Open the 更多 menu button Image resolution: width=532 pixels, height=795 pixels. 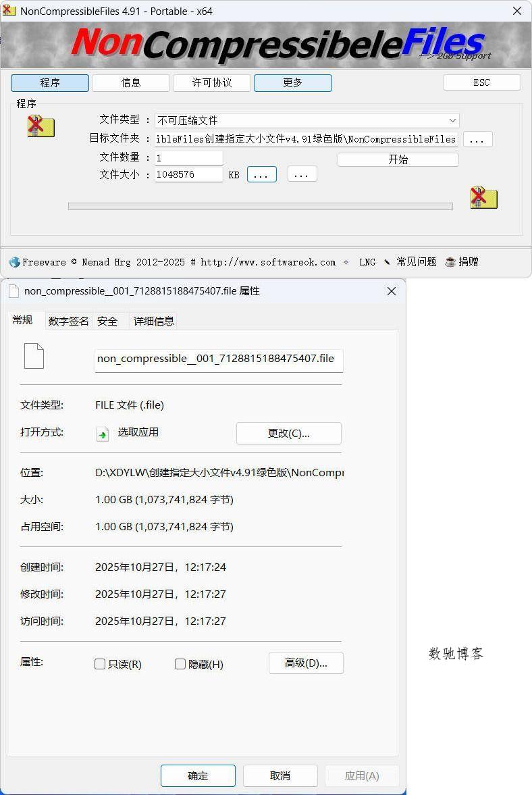pos(293,82)
